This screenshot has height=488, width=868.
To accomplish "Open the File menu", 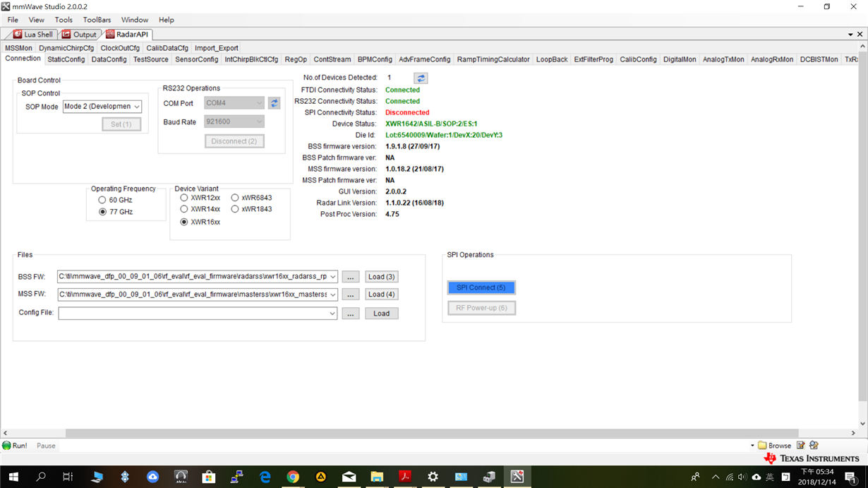I will (13, 20).
